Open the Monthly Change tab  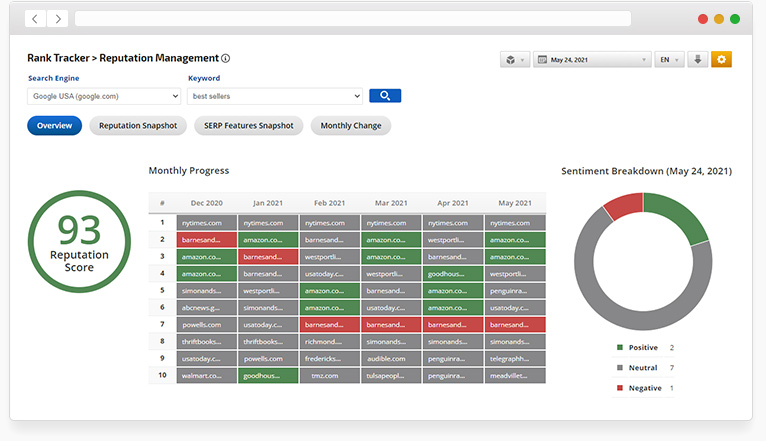350,126
